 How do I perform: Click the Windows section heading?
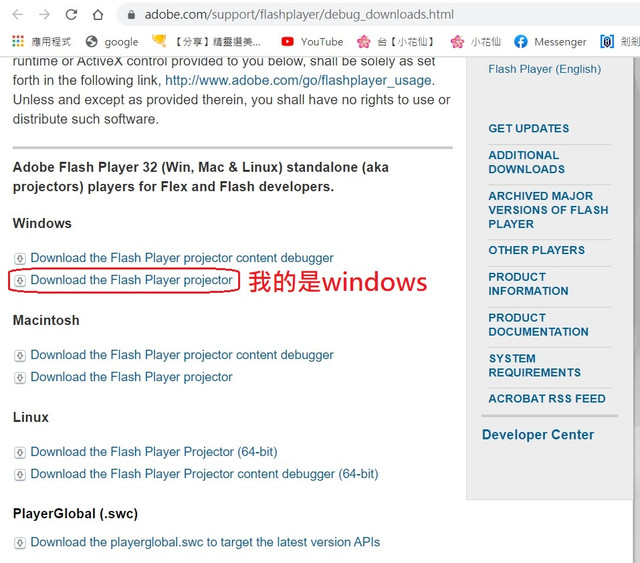click(x=42, y=224)
